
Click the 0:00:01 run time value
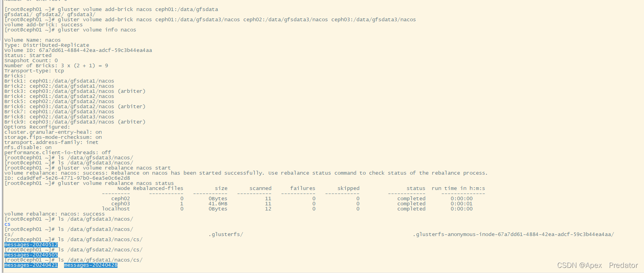click(x=462, y=204)
